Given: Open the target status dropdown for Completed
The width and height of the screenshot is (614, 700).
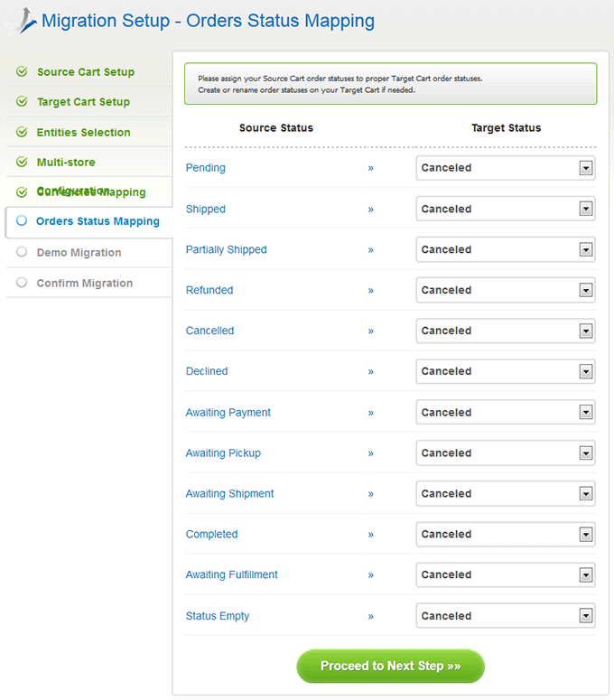Looking at the screenshot, I should click(x=506, y=535).
